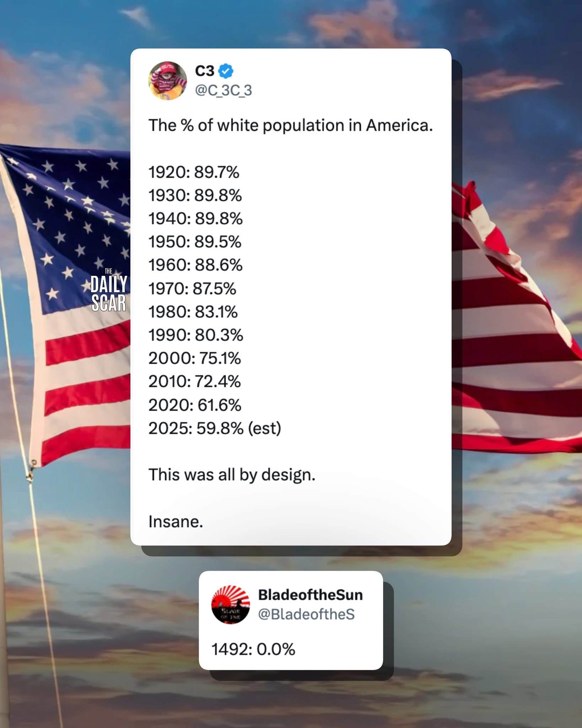
Task: Select the "2000: 75.1%" line
Action: point(195,358)
